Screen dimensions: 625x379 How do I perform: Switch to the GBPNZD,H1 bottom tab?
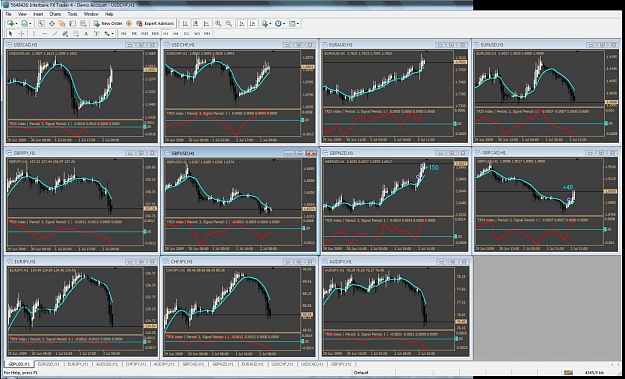click(222, 364)
